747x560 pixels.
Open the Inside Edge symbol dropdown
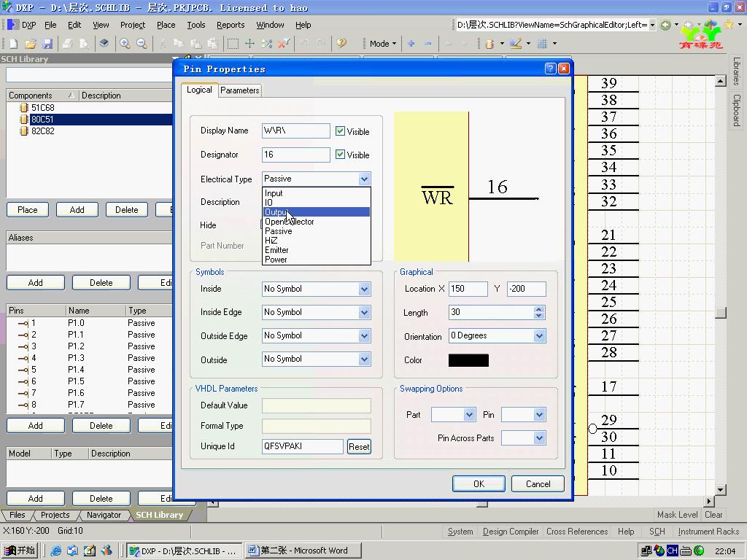pos(365,312)
